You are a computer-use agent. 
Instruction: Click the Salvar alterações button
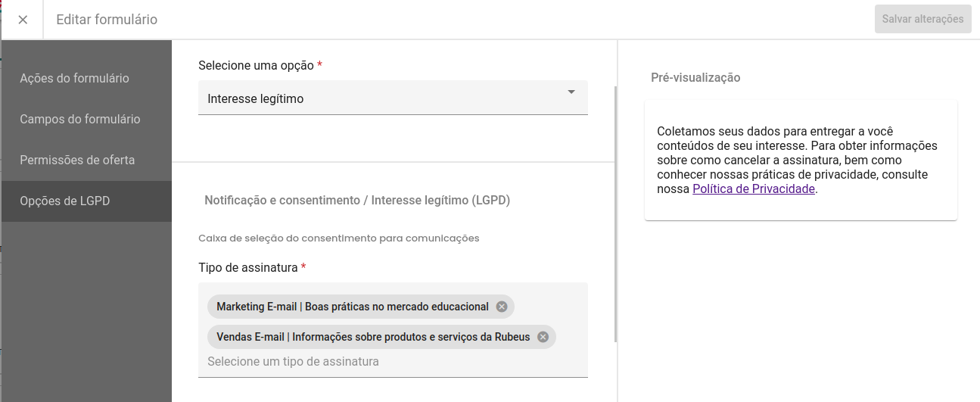(x=922, y=19)
